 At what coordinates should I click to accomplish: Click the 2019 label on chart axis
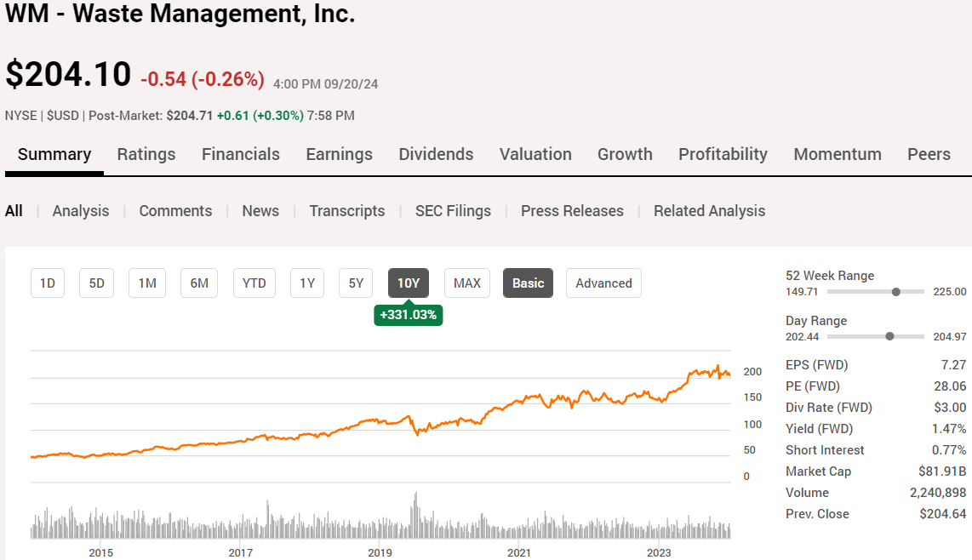(380, 552)
